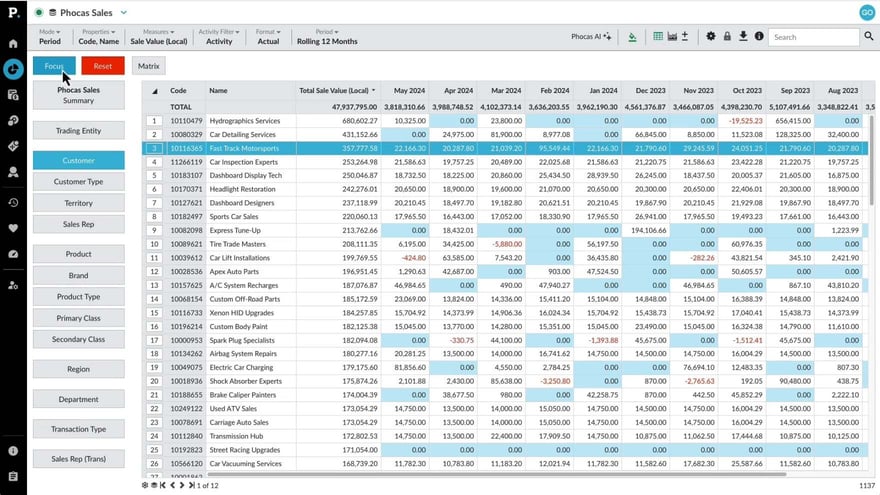This screenshot has height=495, width=880.
Task: Open the person profile icon in the sidebar
Action: pos(13,172)
